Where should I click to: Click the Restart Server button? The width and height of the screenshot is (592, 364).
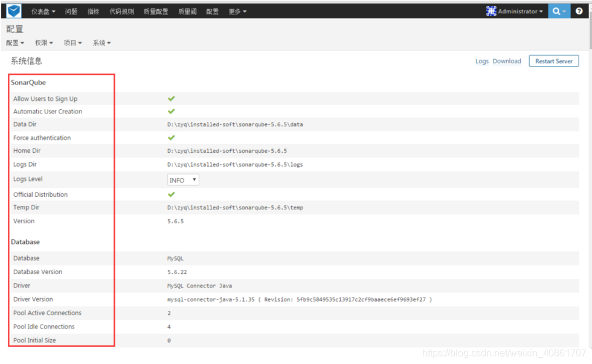pyautogui.click(x=553, y=61)
